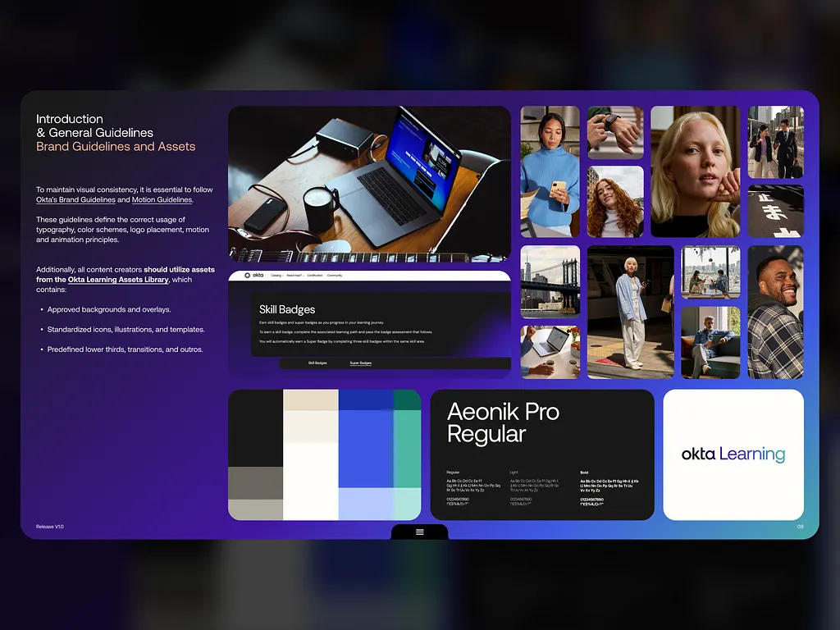Click the okta Learning logo card
This screenshot has height=630, width=840.
coord(733,454)
